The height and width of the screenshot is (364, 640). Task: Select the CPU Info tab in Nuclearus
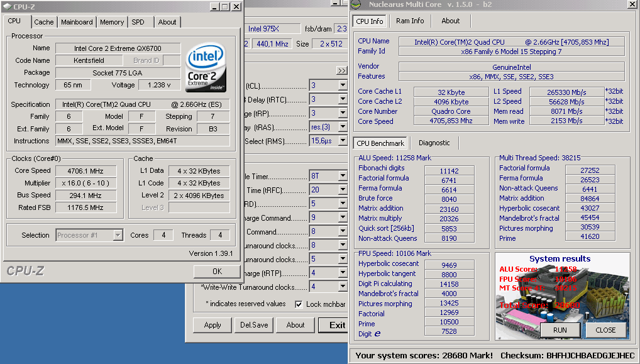click(x=370, y=21)
